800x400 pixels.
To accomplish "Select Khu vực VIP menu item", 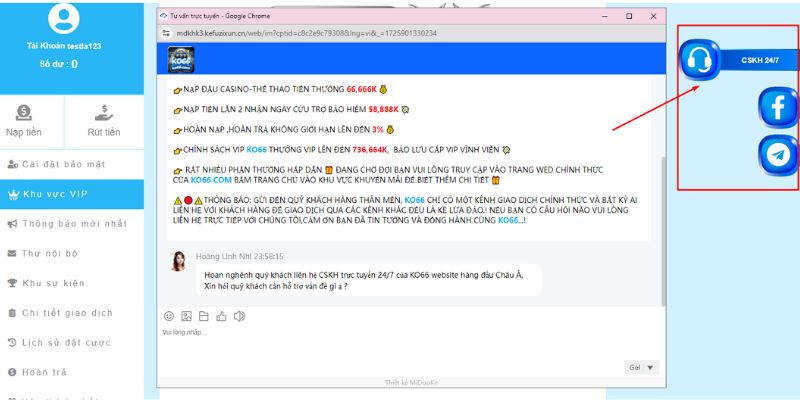I will coord(72,194).
